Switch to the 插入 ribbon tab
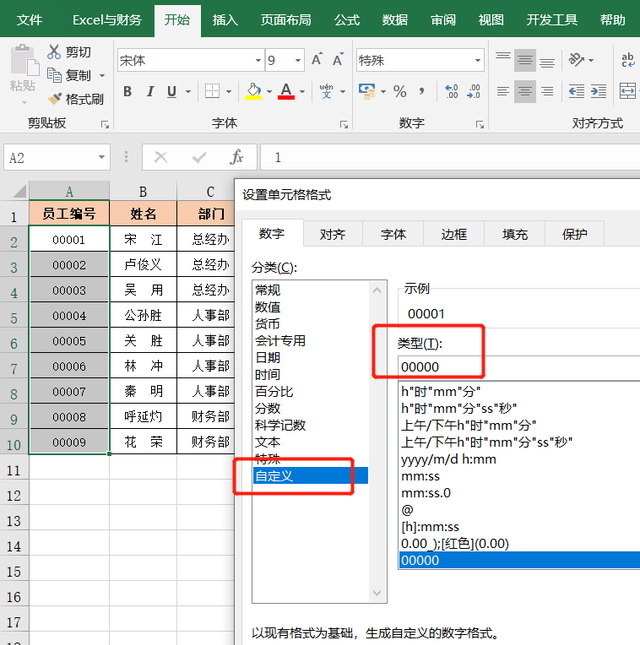Screen dimensions: 640x645 (225, 20)
